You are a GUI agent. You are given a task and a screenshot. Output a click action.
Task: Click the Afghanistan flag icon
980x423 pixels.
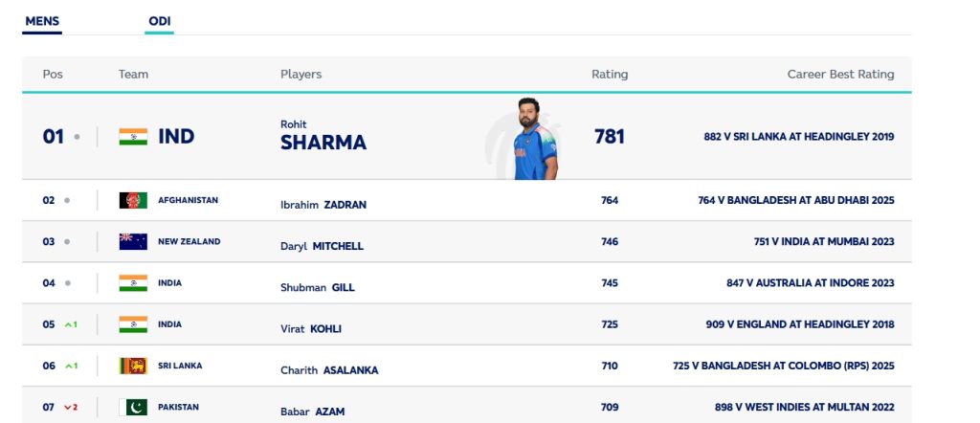click(133, 201)
